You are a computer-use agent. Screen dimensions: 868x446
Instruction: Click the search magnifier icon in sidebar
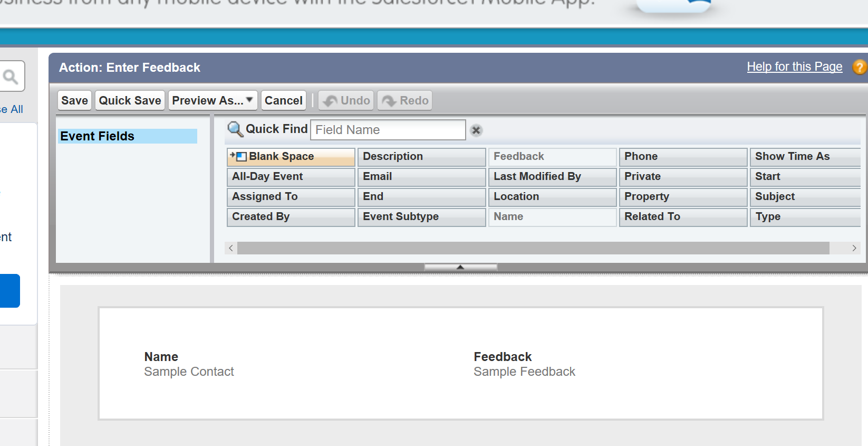point(11,77)
